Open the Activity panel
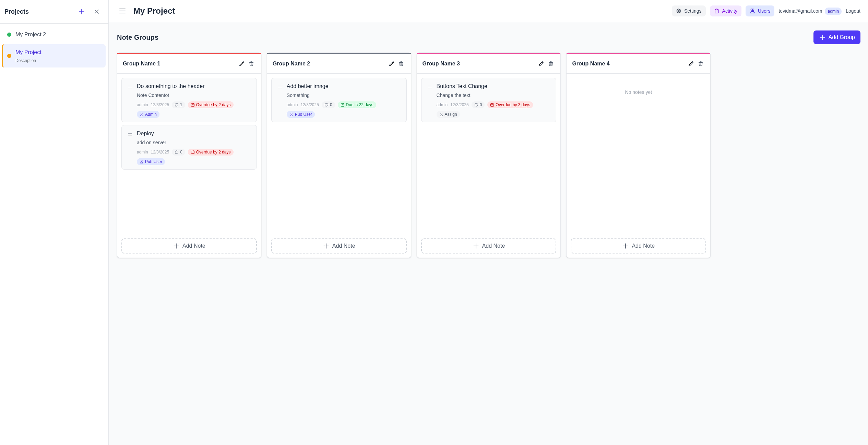The width and height of the screenshot is (868, 445). coord(725,11)
